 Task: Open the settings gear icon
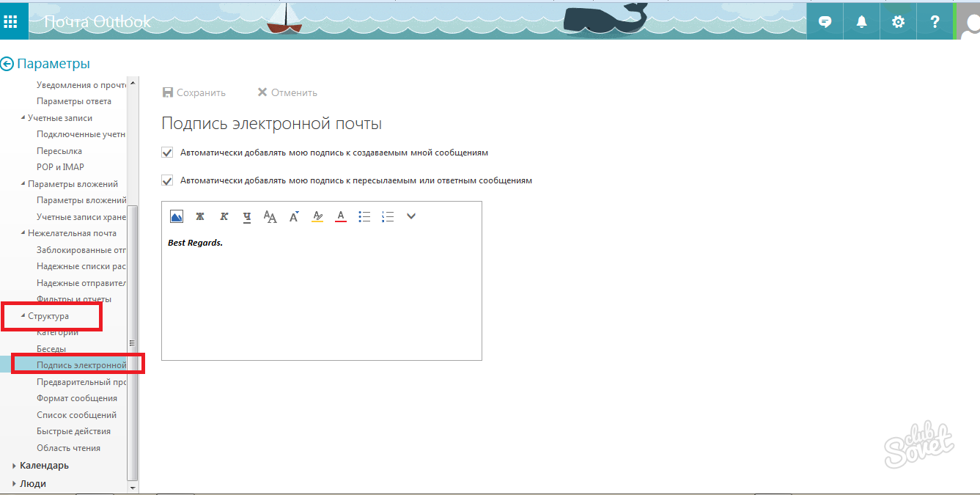pyautogui.click(x=898, y=21)
